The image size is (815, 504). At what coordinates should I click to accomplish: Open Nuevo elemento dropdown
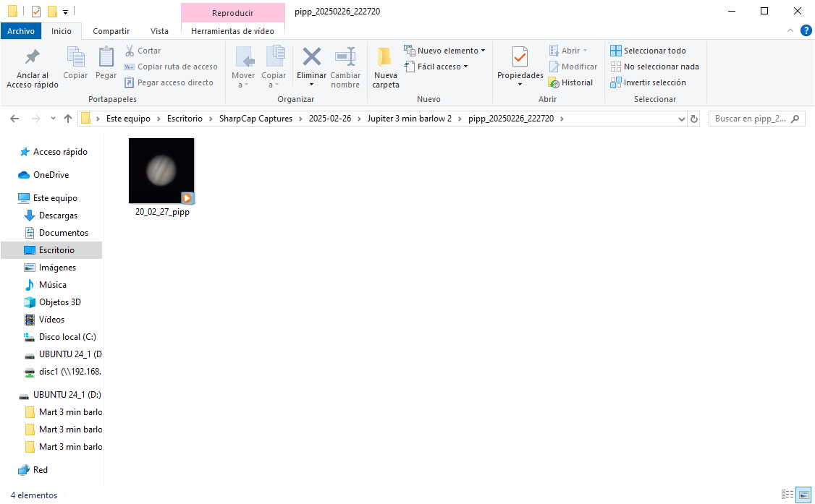pos(445,51)
